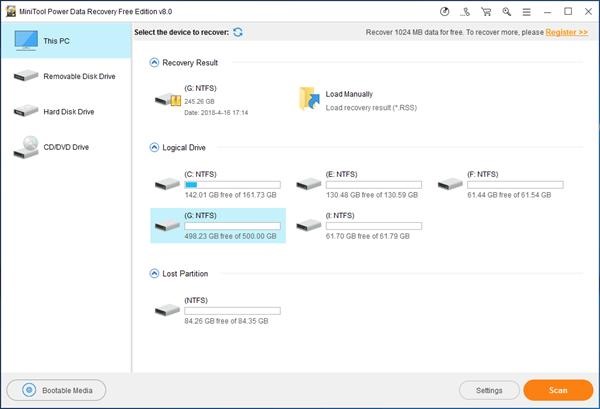Select the Removable Disk Drive tab
The width and height of the screenshot is (600, 409).
pos(66,76)
